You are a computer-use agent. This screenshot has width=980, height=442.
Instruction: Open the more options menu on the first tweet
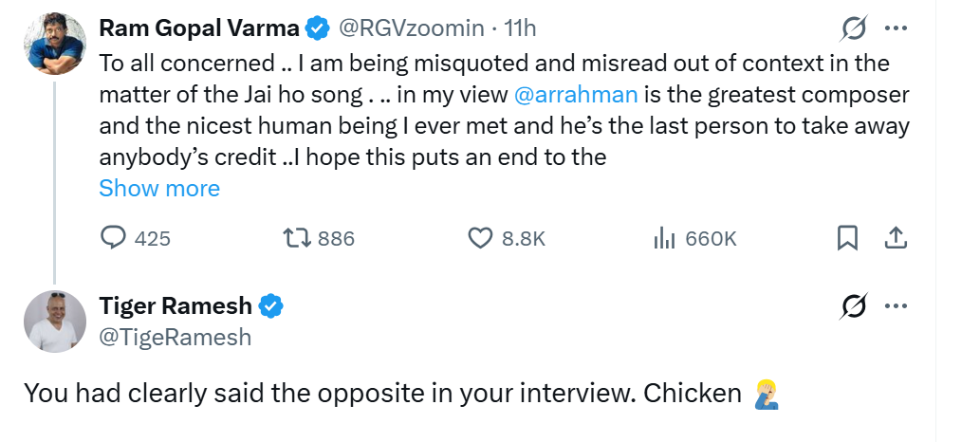coord(896,29)
